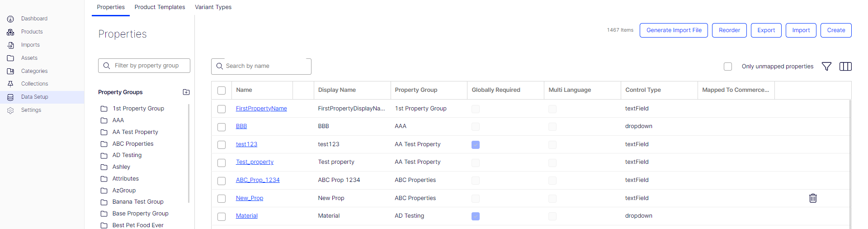
Task: Check the select-all header checkbox
Action: [222, 91]
